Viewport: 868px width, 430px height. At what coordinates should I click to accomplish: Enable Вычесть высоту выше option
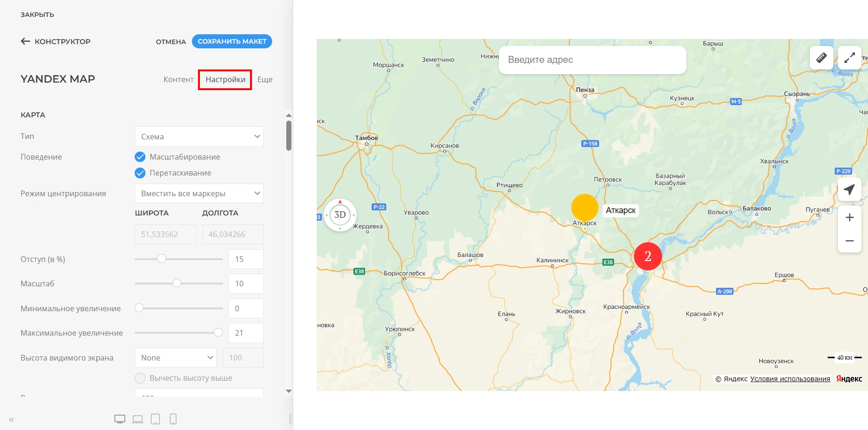pyautogui.click(x=140, y=378)
